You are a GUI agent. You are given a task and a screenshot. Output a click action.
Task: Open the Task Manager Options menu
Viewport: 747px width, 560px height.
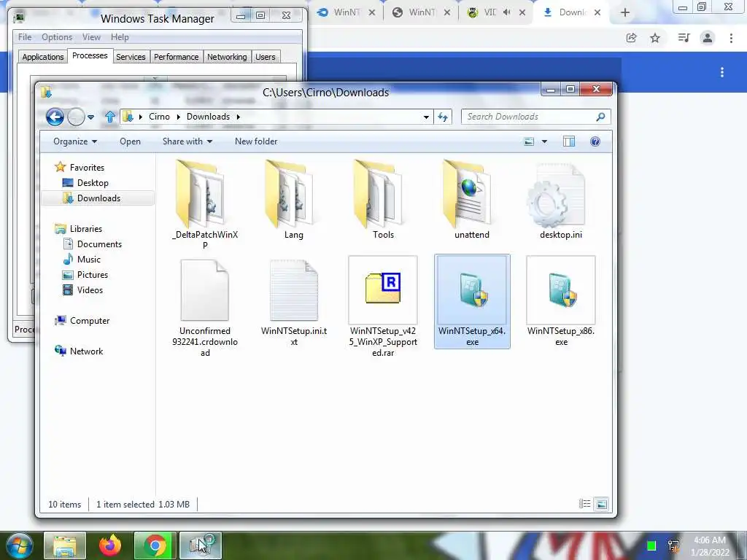(x=57, y=37)
